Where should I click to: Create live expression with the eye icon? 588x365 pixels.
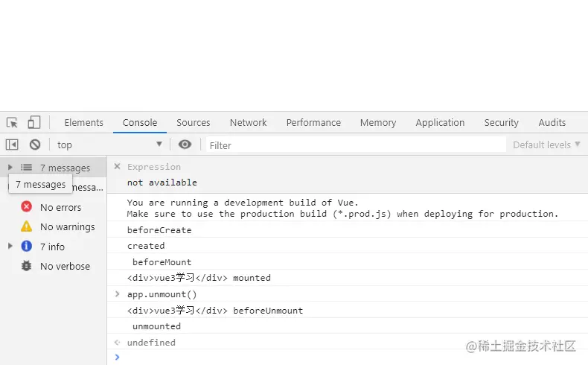pyautogui.click(x=185, y=145)
